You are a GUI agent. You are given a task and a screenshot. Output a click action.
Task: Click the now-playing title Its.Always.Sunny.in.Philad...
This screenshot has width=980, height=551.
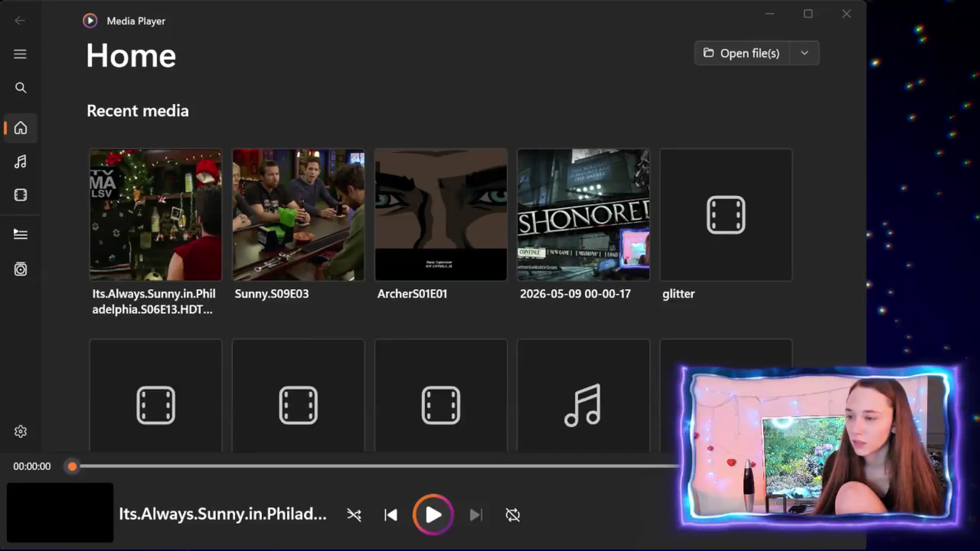click(223, 514)
